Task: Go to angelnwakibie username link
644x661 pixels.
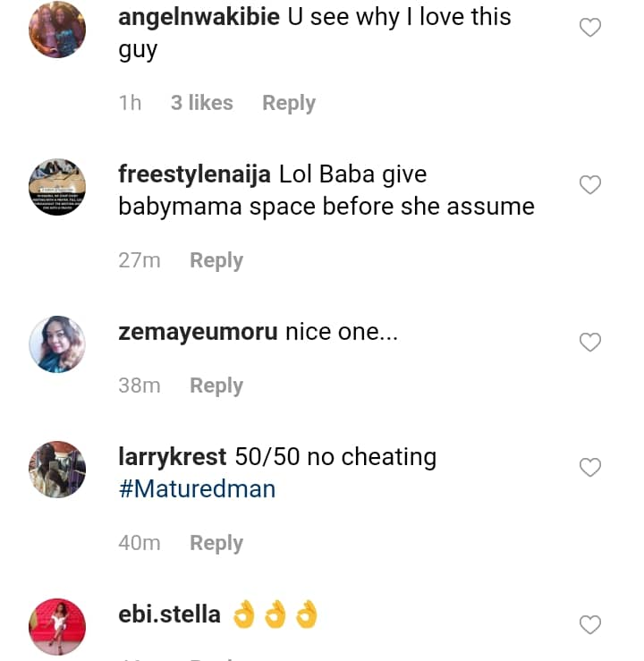Action: click(x=199, y=17)
